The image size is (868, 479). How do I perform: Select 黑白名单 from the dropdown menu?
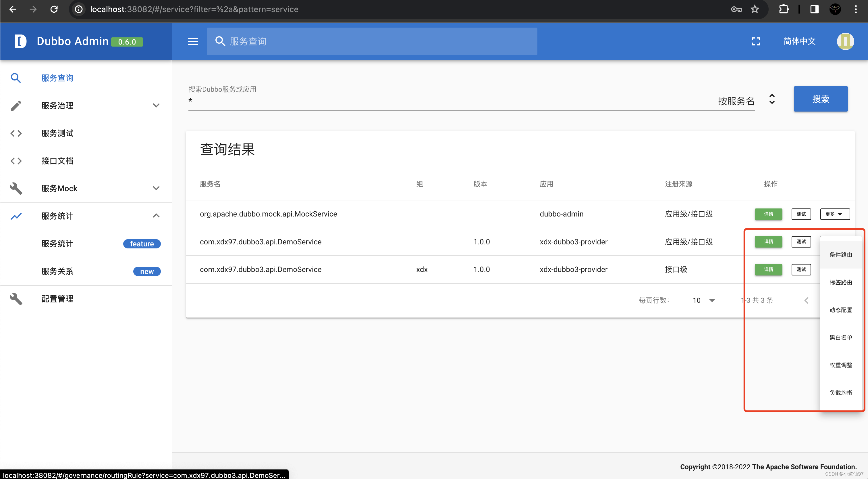click(x=841, y=338)
